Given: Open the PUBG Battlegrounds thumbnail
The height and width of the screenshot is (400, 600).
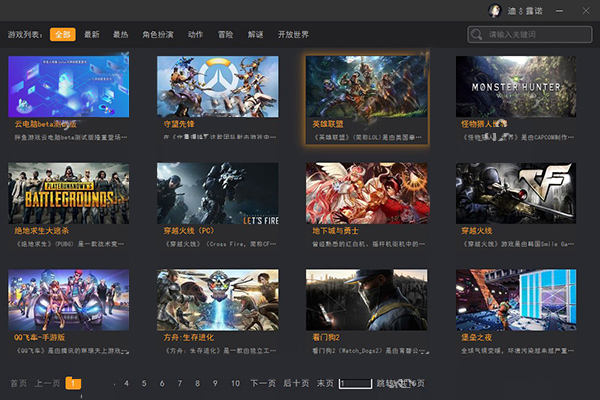Looking at the screenshot, I should pyautogui.click(x=68, y=193).
